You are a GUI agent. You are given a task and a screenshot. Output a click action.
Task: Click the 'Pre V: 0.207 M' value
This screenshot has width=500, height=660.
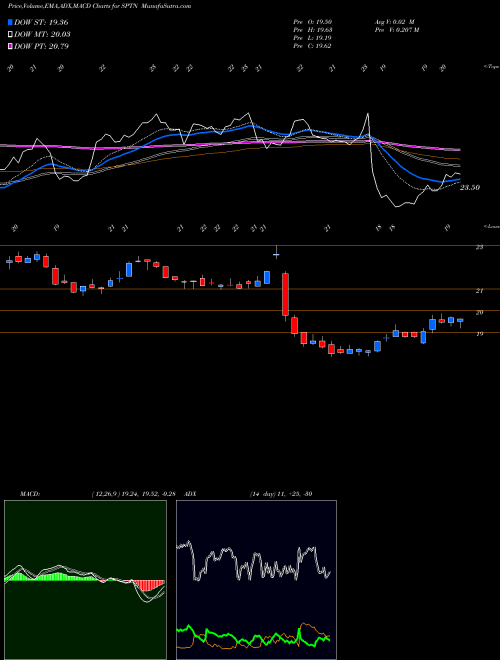(x=396, y=30)
